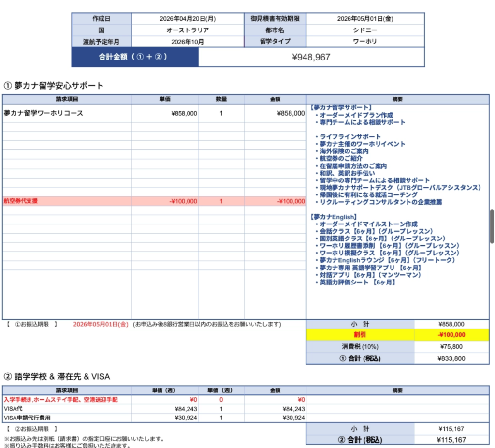495x448 pixels.
Task: Select the red 航空券代支援 row label
Action: pyautogui.click(x=20, y=201)
